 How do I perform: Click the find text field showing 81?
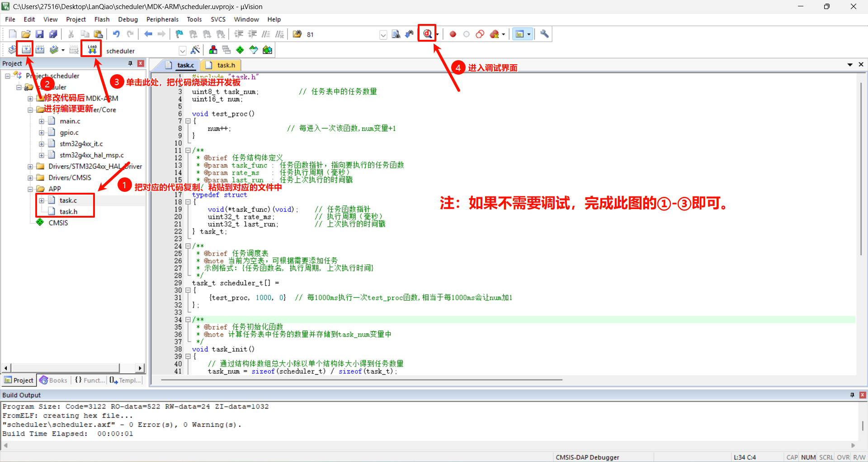342,35
